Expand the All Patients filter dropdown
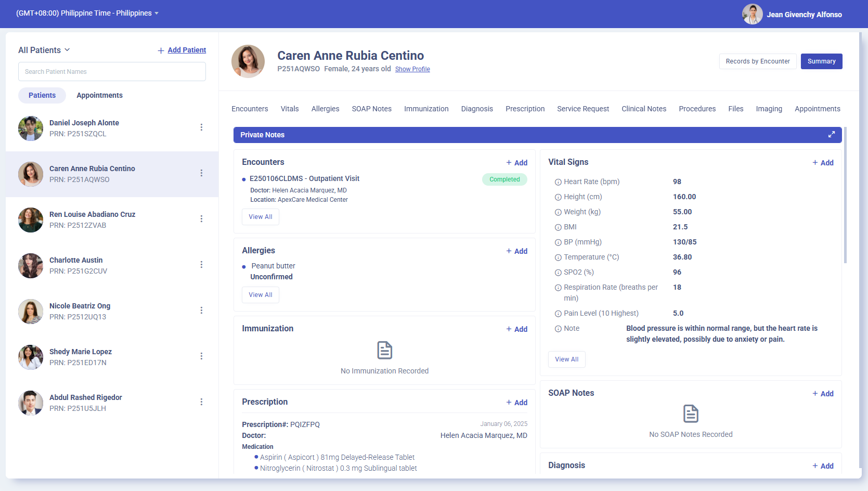 point(44,50)
